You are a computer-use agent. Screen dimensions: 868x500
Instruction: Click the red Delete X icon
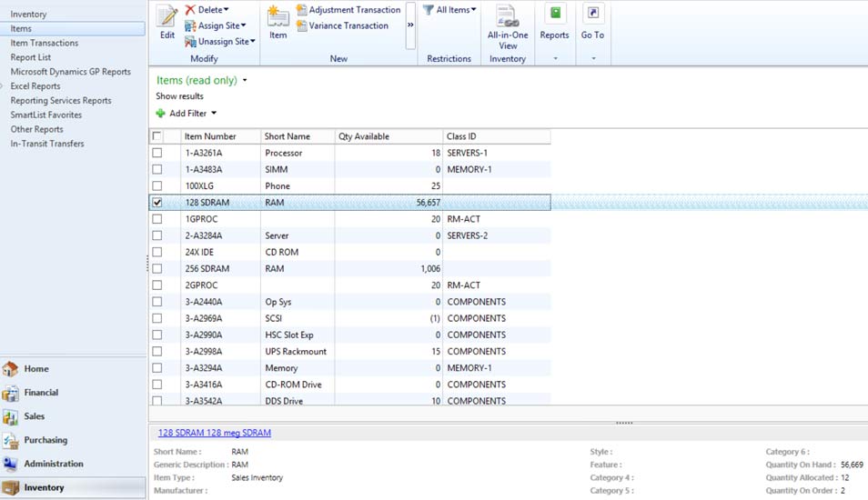(x=190, y=9)
